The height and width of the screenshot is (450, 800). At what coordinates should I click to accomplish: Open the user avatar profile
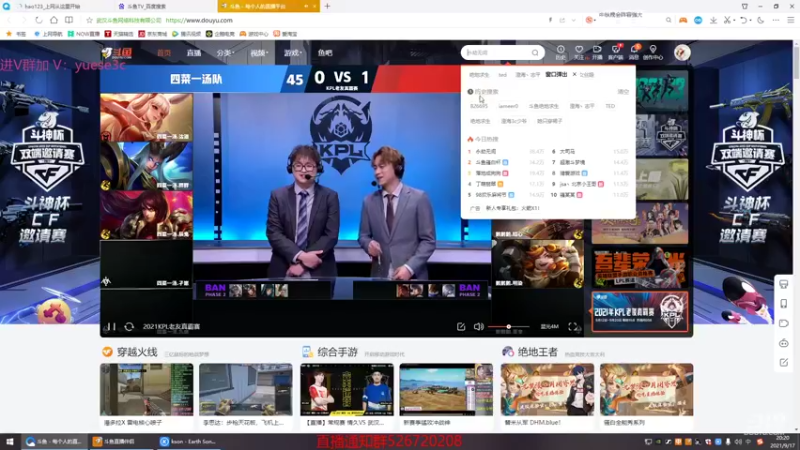(x=682, y=53)
